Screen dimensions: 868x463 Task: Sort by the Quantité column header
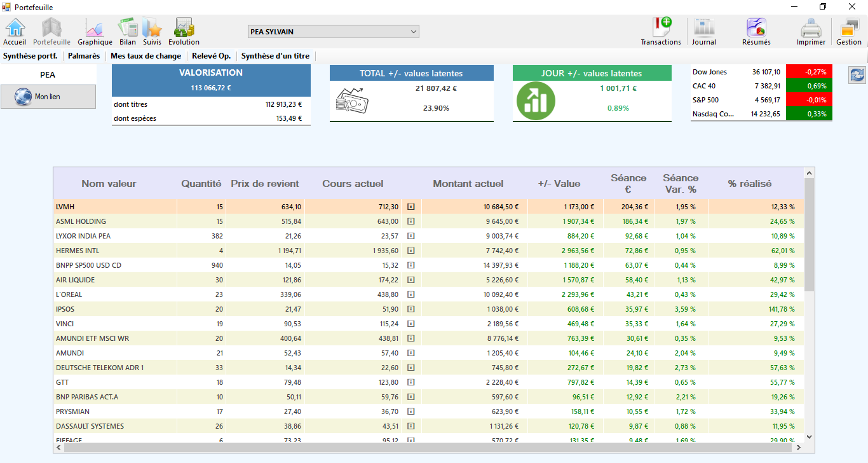pyautogui.click(x=201, y=184)
